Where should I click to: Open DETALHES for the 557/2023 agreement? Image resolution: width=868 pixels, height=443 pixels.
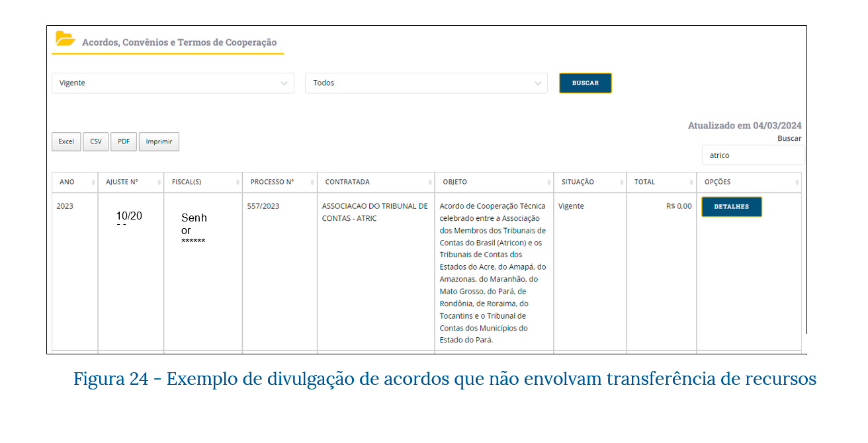tap(732, 207)
